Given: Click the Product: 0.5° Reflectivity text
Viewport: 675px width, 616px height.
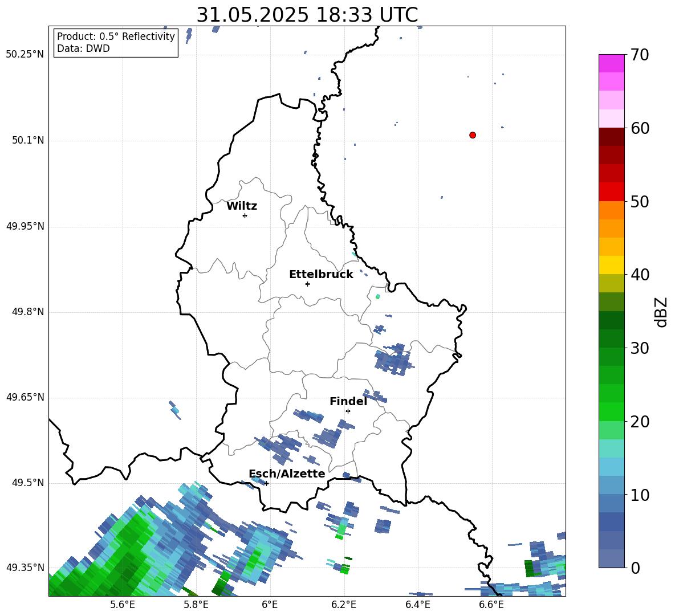Looking at the screenshot, I should pos(116,36).
